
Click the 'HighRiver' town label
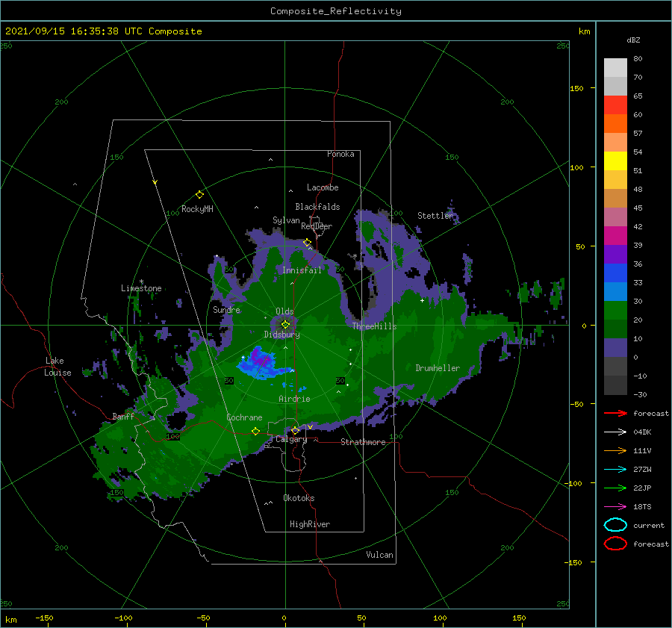(x=310, y=524)
